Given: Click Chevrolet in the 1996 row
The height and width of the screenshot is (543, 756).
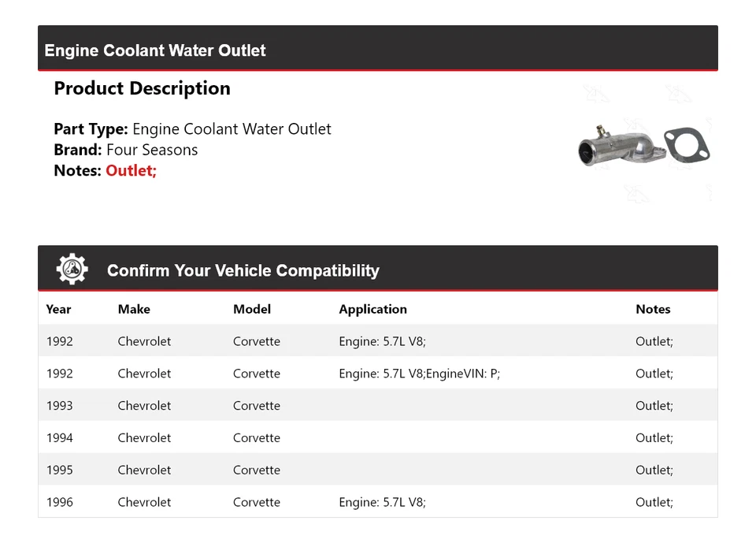Looking at the screenshot, I should click(144, 502).
